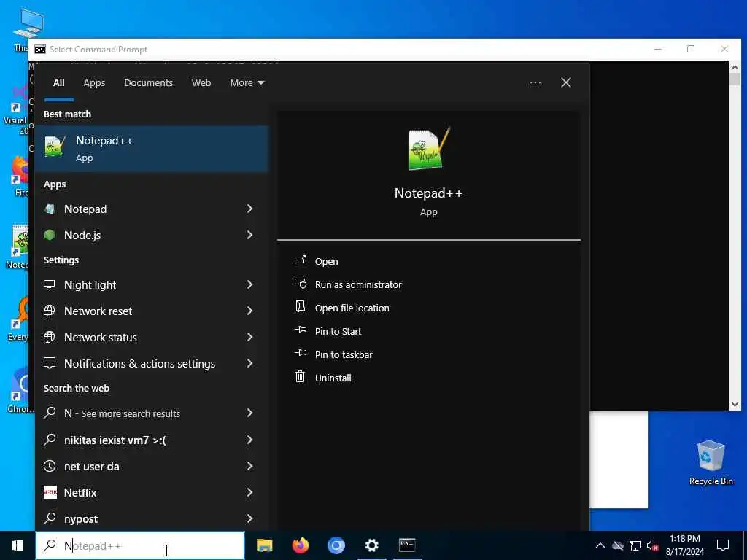Choose Run as administrator
The width and height of the screenshot is (747, 560).
(358, 285)
